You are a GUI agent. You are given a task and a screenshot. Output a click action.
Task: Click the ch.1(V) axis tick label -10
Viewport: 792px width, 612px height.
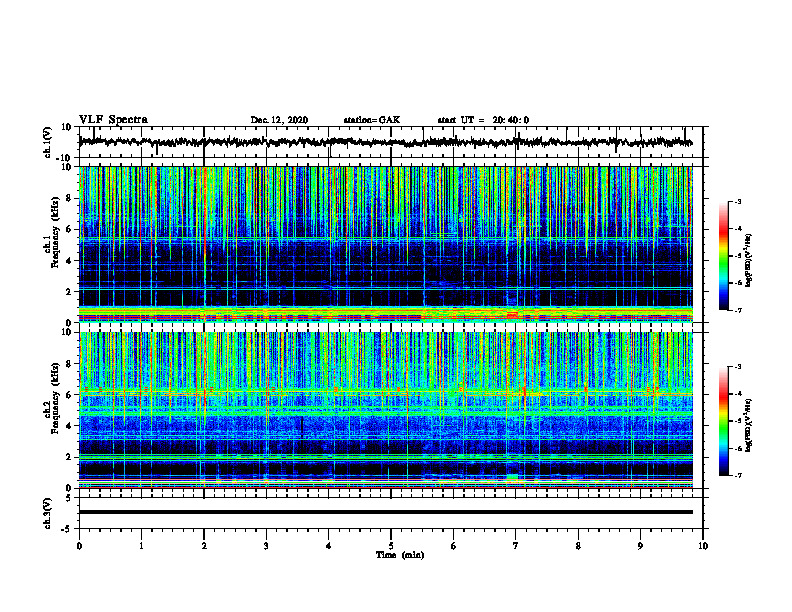(65, 158)
